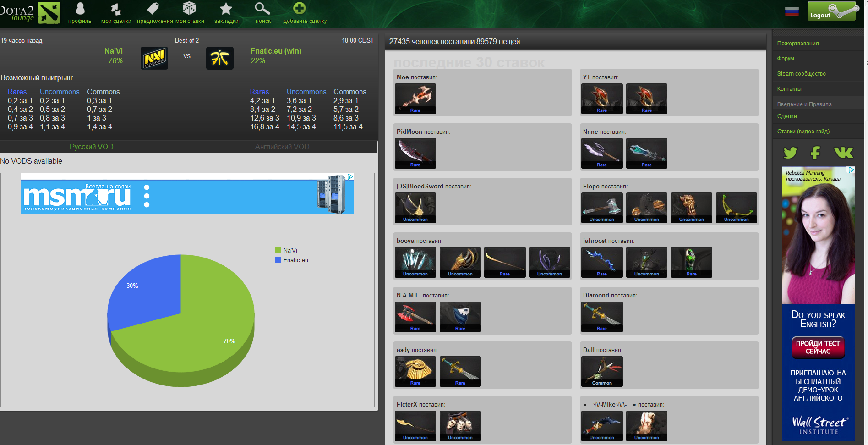Click Nnne's second rare sword item
This screenshot has width=868, height=445.
click(647, 153)
